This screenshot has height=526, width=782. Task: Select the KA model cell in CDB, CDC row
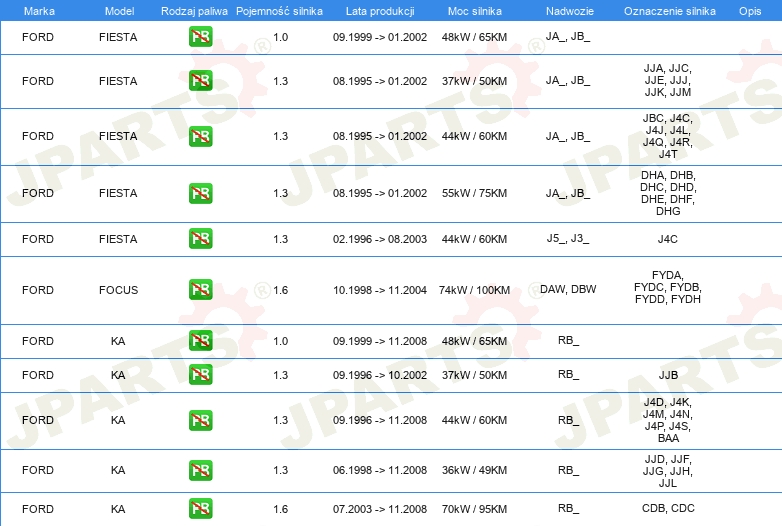[118, 509]
